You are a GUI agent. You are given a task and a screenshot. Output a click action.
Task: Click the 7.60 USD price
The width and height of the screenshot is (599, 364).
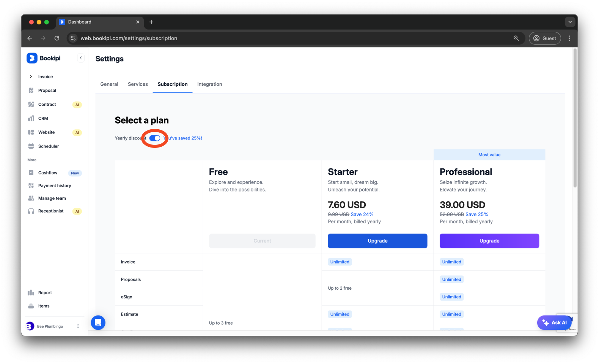point(347,205)
